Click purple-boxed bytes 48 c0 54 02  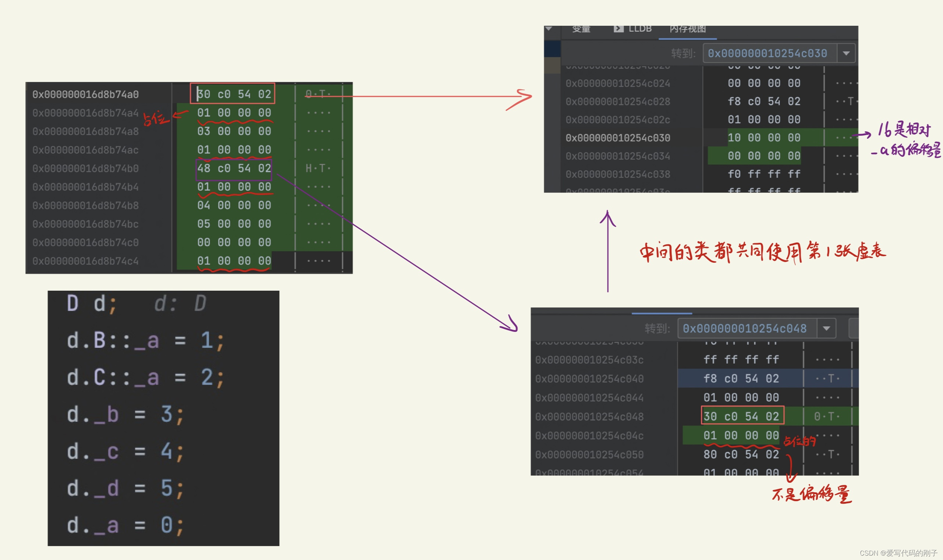(x=234, y=168)
